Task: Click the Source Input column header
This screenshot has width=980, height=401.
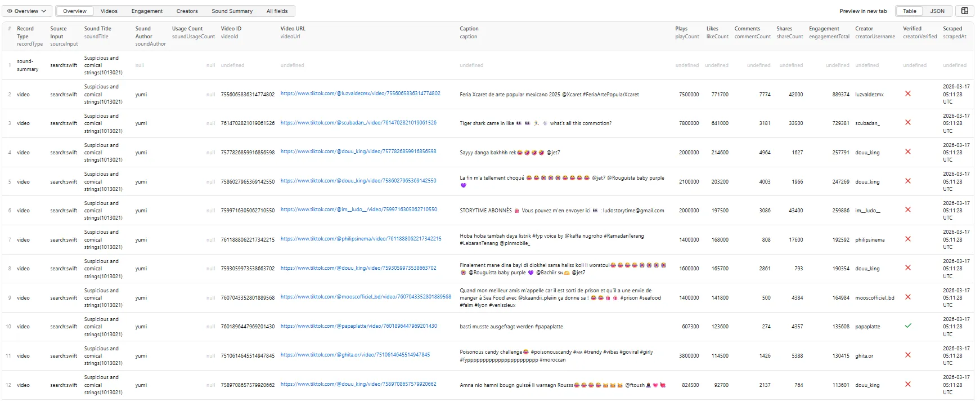Action: point(64,36)
